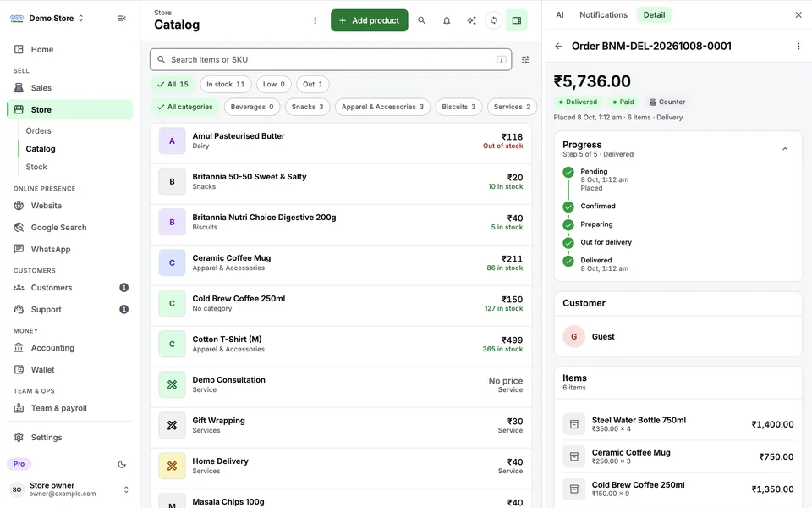Open the AI sparkle assistant icon
The image size is (812, 508).
471,20
